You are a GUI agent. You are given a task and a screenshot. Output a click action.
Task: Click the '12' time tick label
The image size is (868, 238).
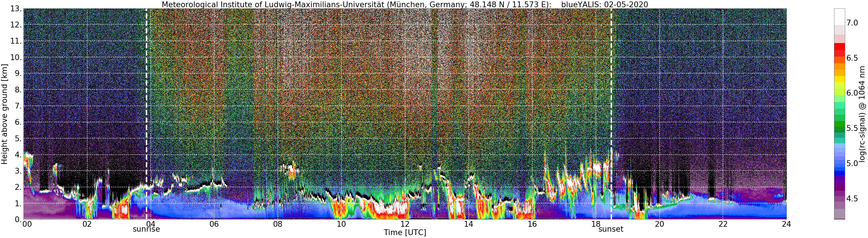tap(405, 224)
